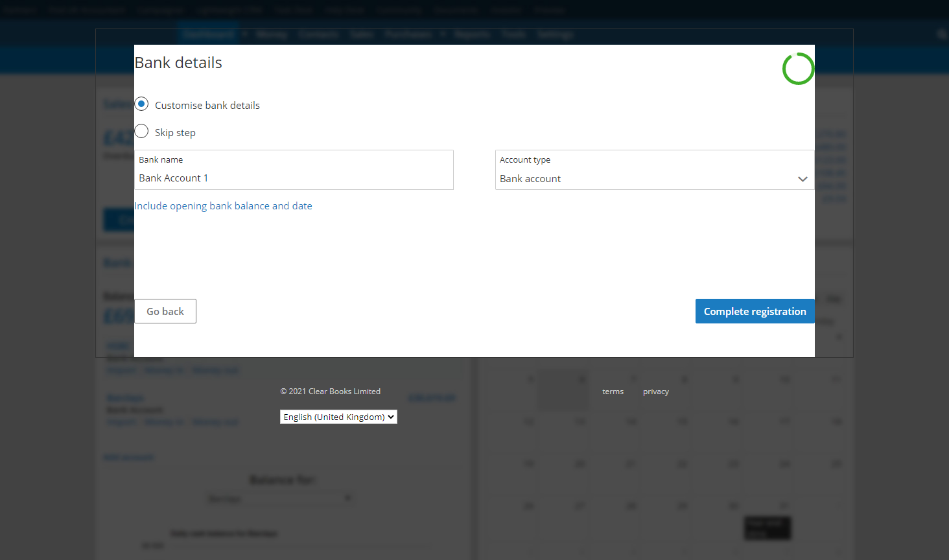Expand the Balance for account dropdown

280,498
